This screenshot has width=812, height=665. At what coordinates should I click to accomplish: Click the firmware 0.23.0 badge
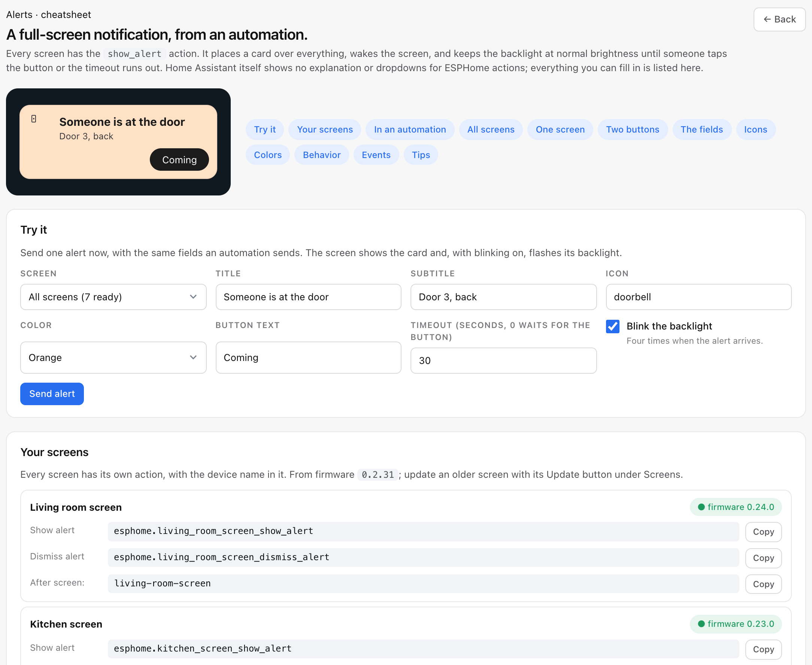pos(735,624)
